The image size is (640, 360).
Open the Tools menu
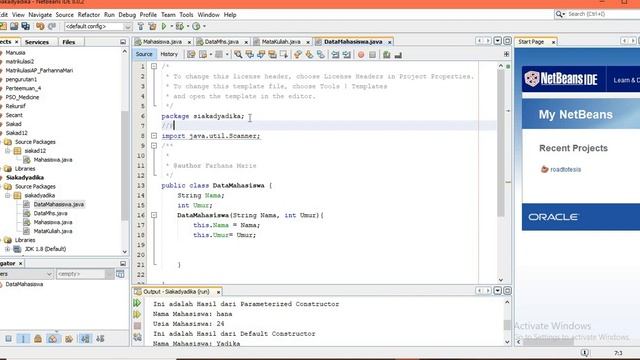point(186,15)
